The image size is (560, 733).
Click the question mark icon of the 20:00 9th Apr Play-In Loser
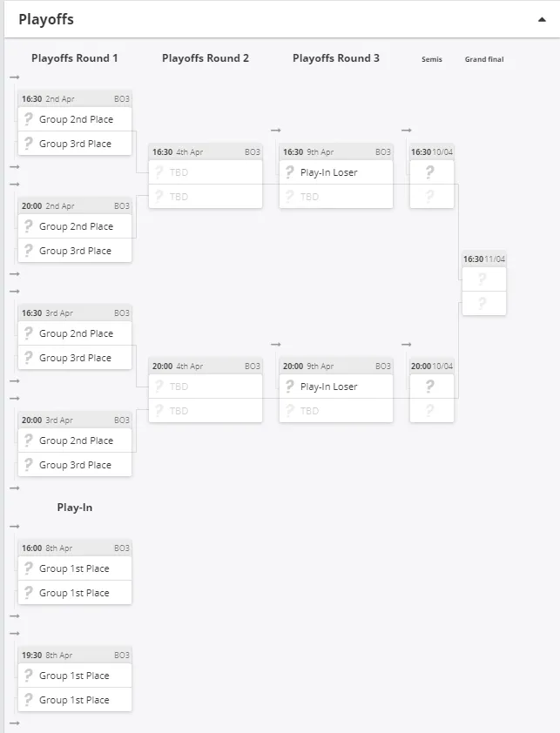click(x=290, y=387)
